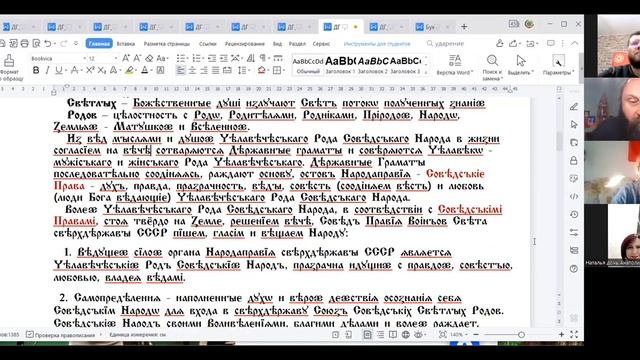The width and height of the screenshot is (640, 360).
Task: Justify the paragraph text
Action: [x=216, y=70]
